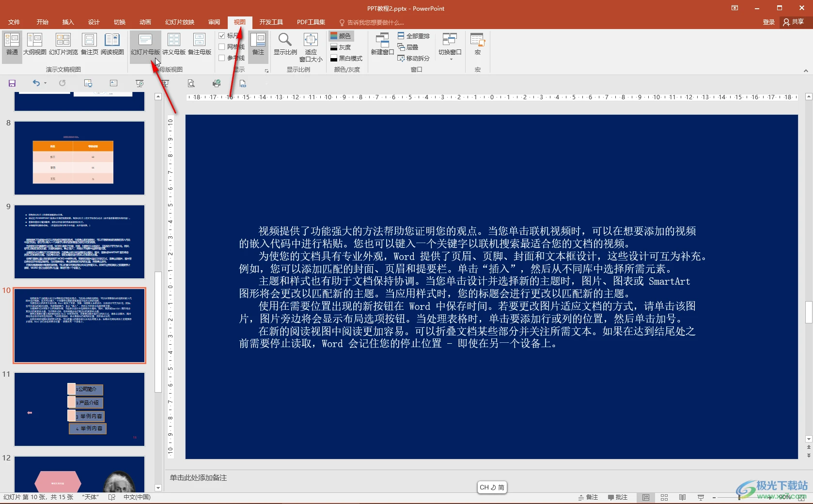Screen dimensions: 813x504
Task: Expand the Switch Windows (切换窗口) dropdown
Action: tap(450, 47)
